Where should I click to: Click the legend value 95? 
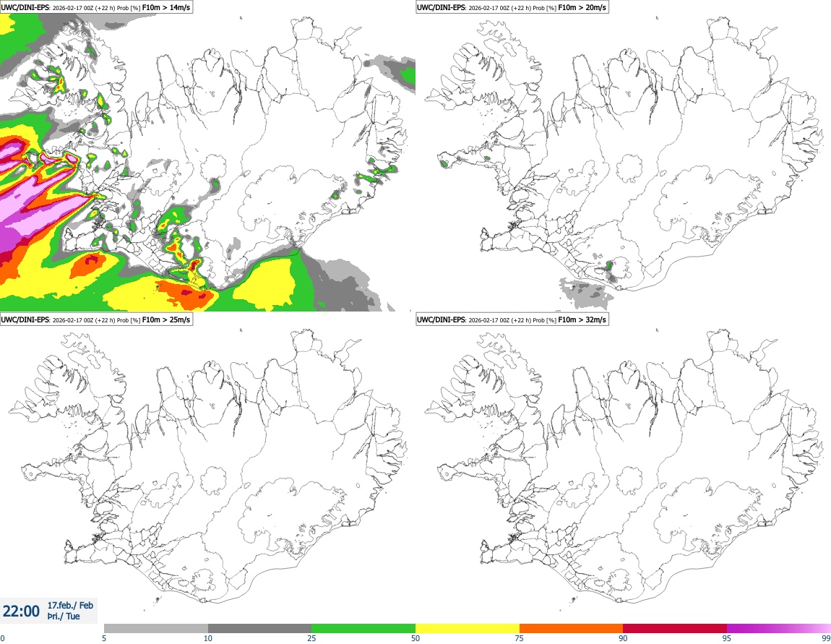click(727, 638)
